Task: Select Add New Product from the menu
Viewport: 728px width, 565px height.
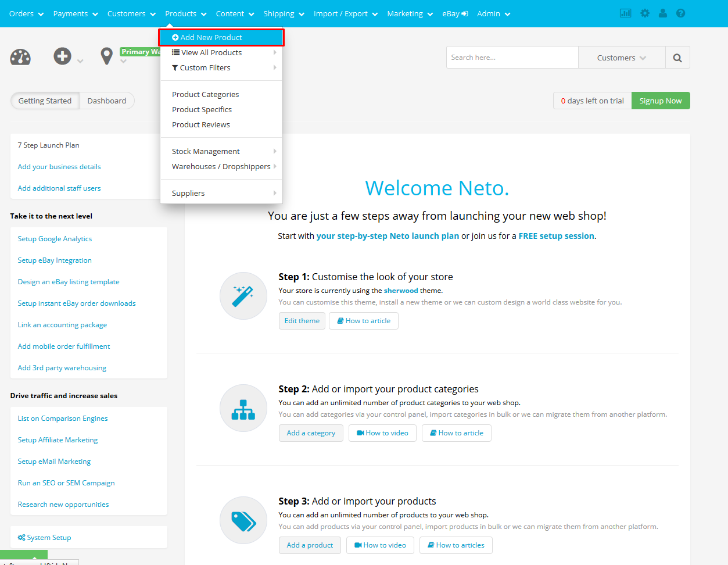Action: tap(221, 37)
